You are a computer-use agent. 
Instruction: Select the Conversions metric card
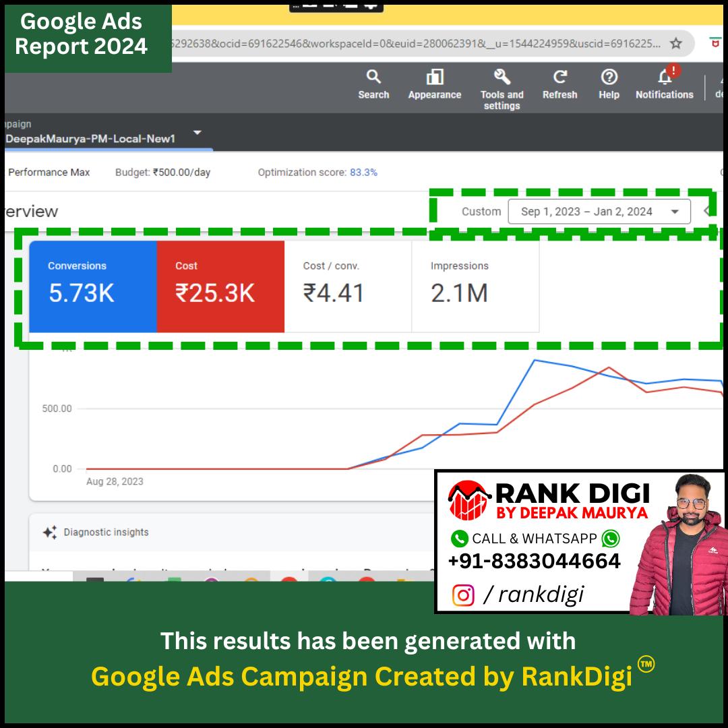[93, 286]
